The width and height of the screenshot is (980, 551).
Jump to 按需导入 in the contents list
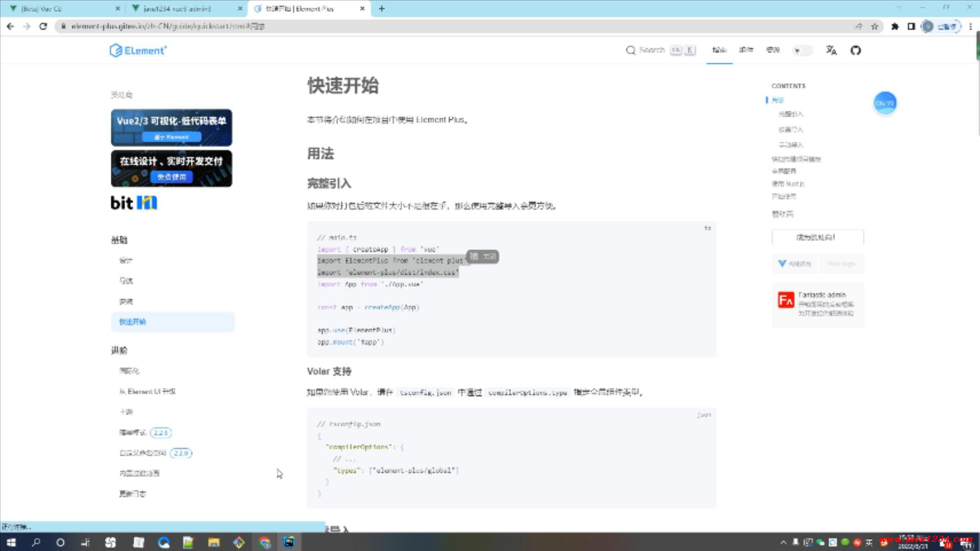pyautogui.click(x=791, y=130)
